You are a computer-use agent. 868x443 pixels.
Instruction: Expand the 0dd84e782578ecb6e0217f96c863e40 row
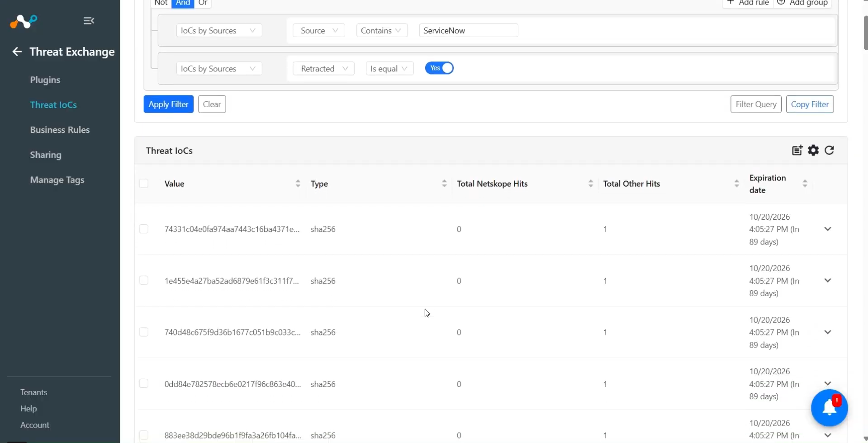[x=828, y=384]
